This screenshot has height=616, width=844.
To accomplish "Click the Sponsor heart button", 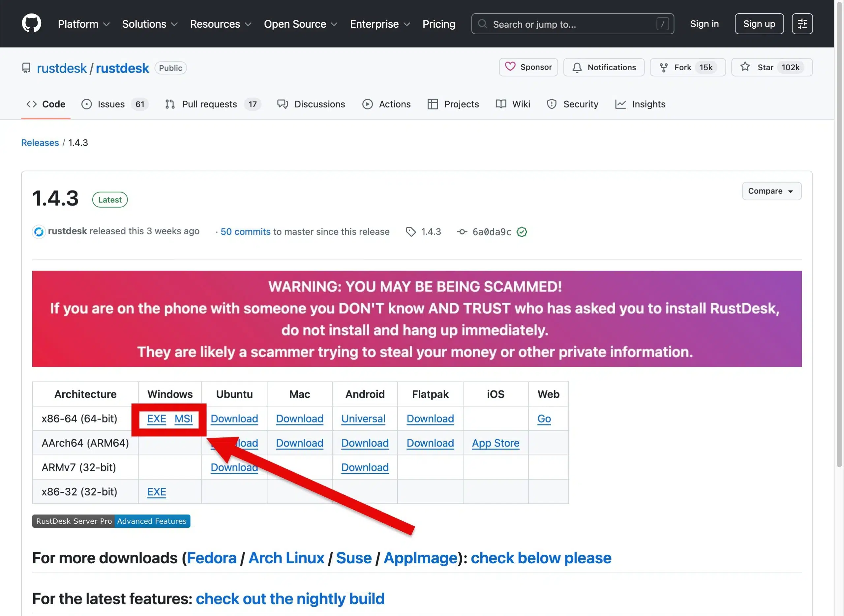I will pyautogui.click(x=528, y=67).
